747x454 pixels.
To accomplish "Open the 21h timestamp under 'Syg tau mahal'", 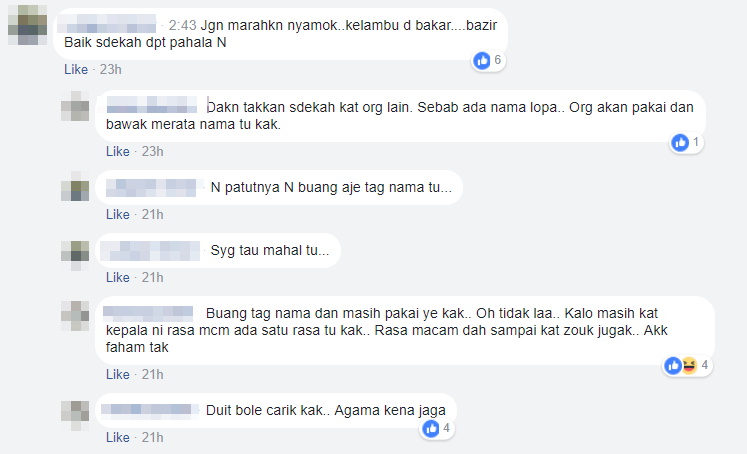I will pos(152,278).
